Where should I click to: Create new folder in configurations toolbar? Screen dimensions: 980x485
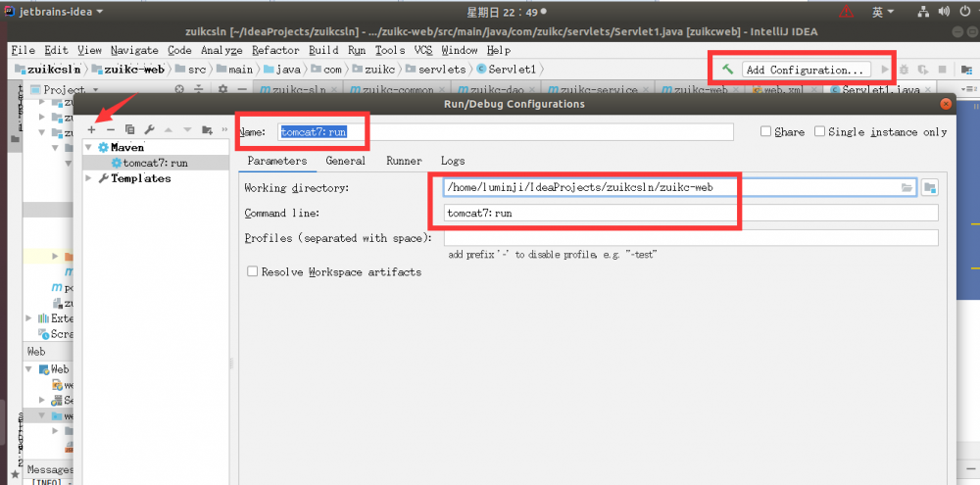click(x=207, y=130)
